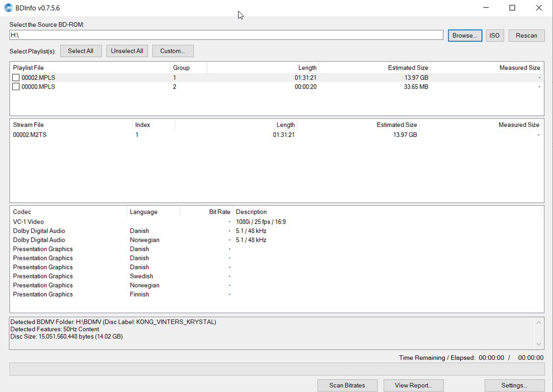Viewport: 553px width, 392px height.
Task: Sort playlist list by Length column
Action: point(263,68)
